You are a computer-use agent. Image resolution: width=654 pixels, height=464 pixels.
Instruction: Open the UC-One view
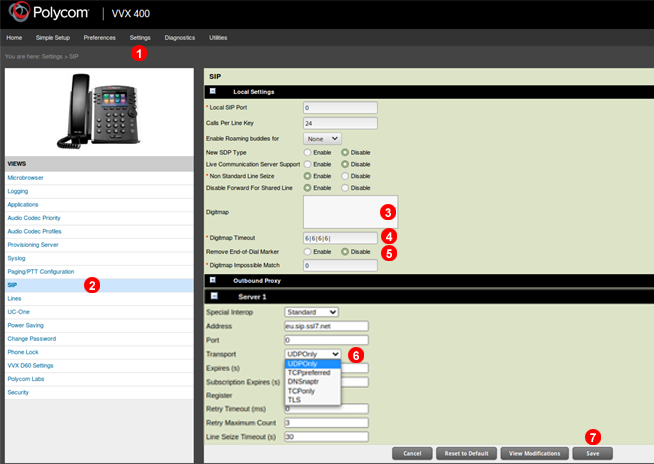[x=18, y=312]
